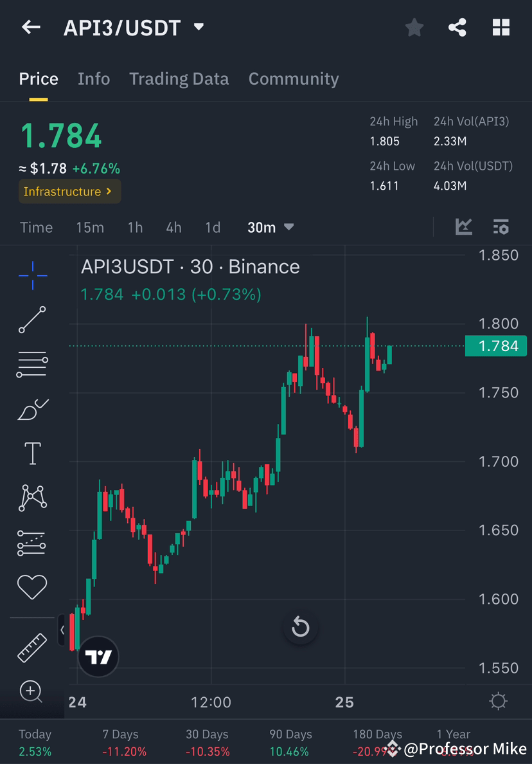Select the curve drawing tool
The width and height of the screenshot is (532, 764).
click(32, 408)
